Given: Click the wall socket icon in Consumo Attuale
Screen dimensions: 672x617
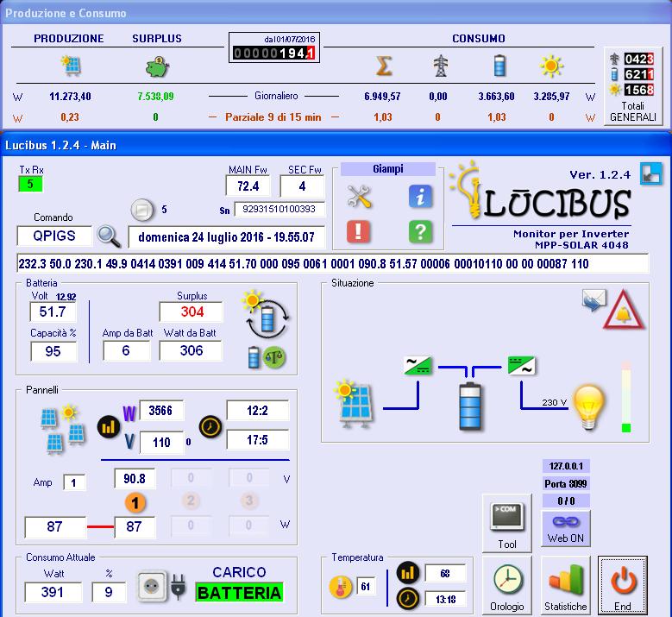Looking at the screenshot, I should (151, 586).
